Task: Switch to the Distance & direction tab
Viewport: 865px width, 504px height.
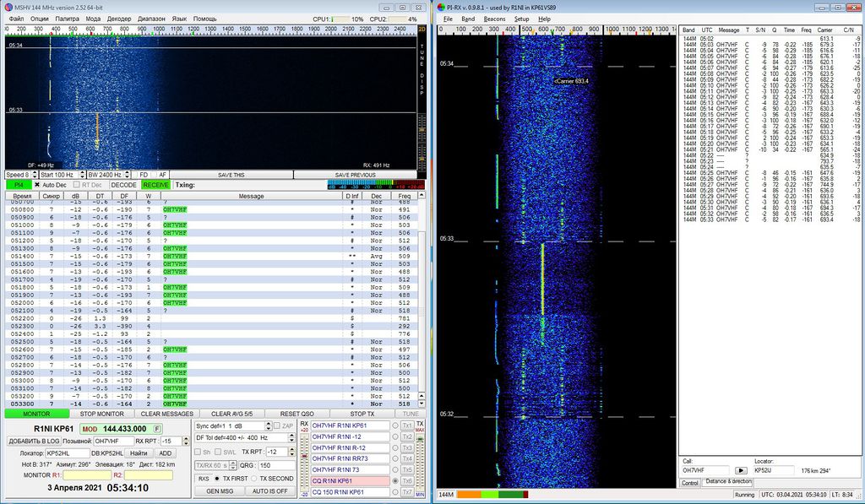Action: [x=727, y=483]
